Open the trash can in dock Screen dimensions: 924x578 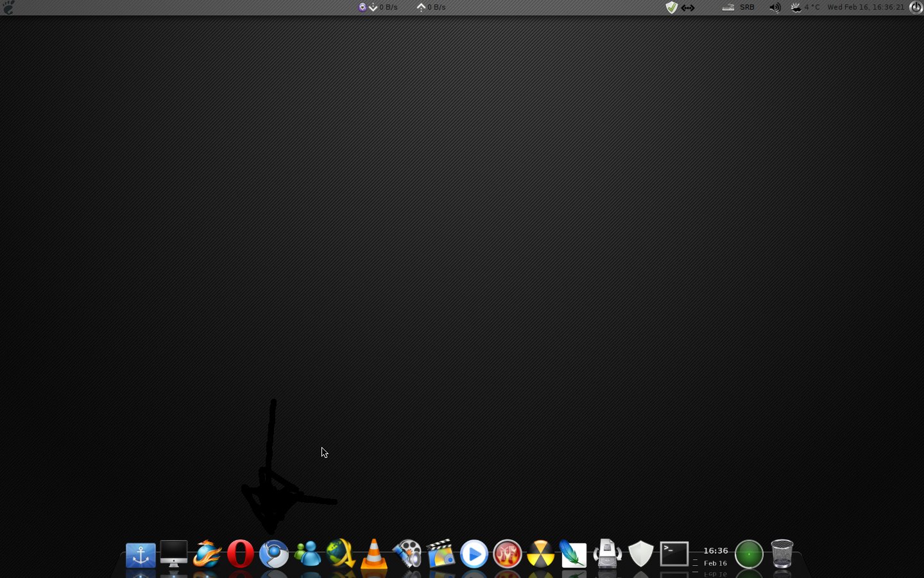782,554
